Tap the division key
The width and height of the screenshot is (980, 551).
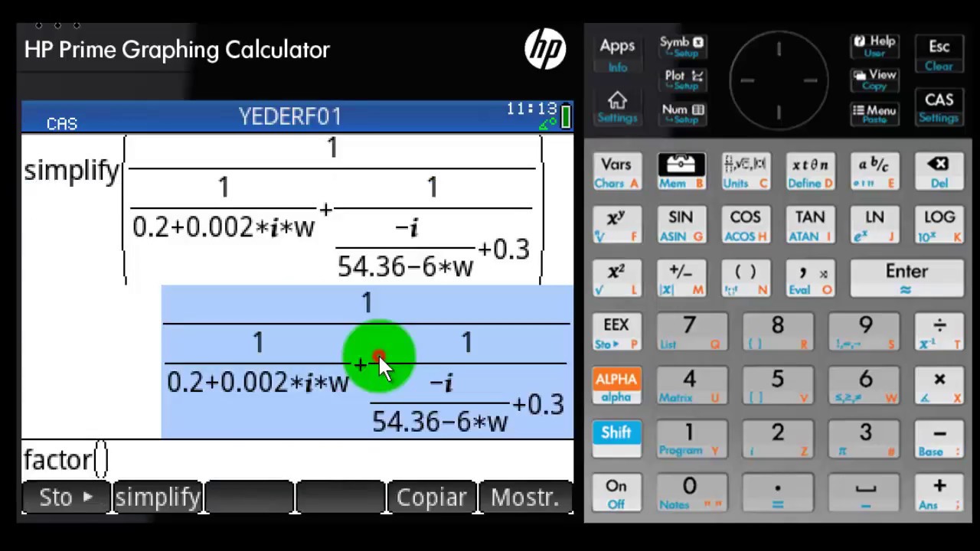[x=939, y=333]
